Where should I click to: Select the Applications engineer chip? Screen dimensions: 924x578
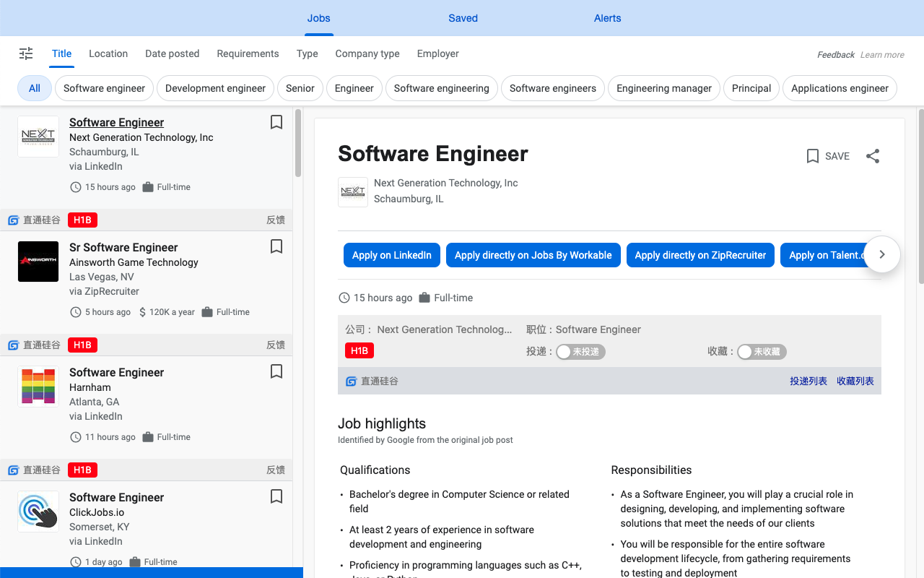coord(840,88)
